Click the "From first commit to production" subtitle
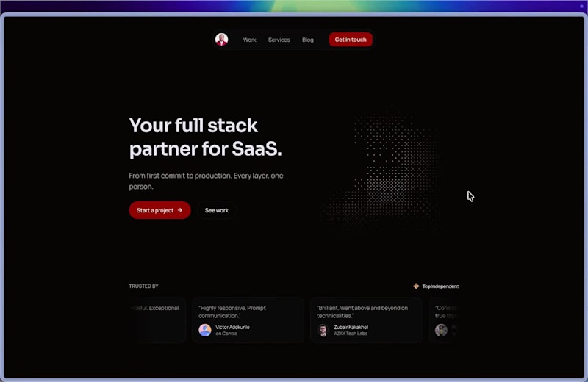This screenshot has width=588, height=382. 206,181
